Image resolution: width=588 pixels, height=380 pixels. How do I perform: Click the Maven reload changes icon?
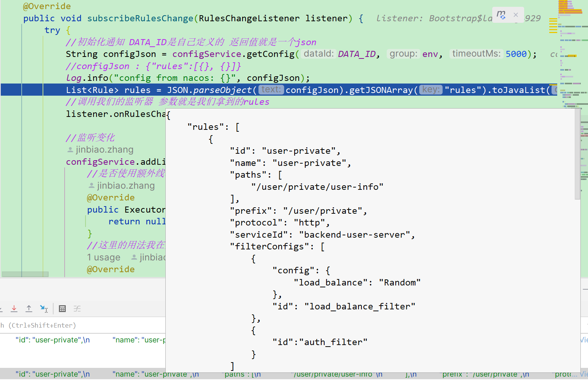[x=501, y=15]
